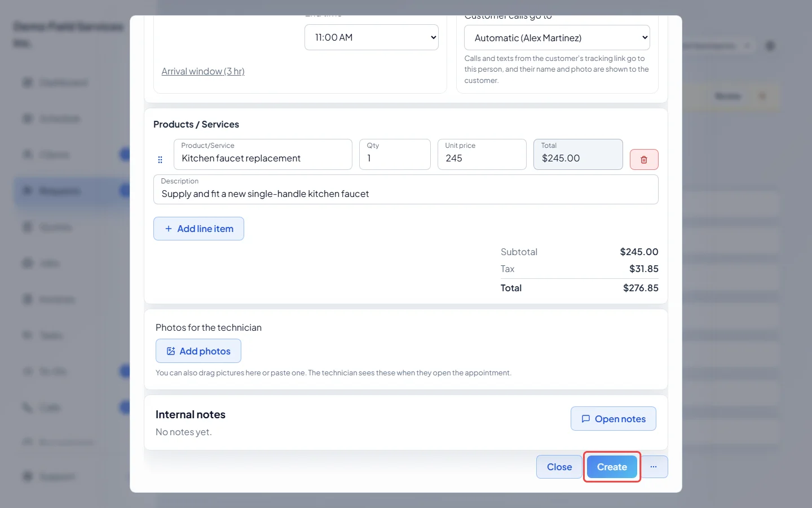Grab the line item drag handle
This screenshot has width=812, height=508.
point(160,160)
